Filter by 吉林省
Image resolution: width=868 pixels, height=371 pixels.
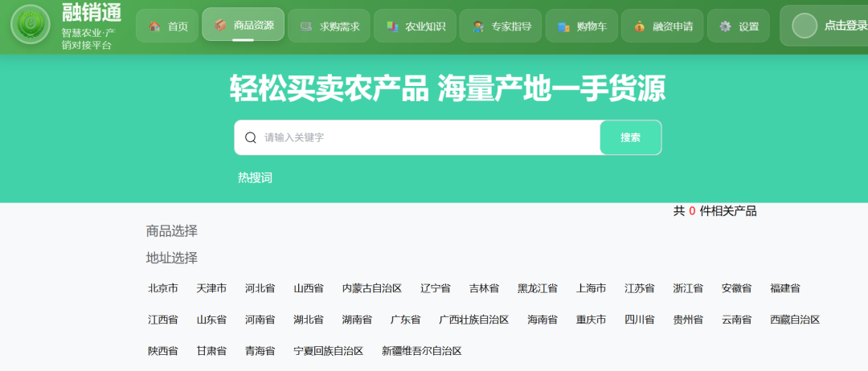(x=484, y=288)
